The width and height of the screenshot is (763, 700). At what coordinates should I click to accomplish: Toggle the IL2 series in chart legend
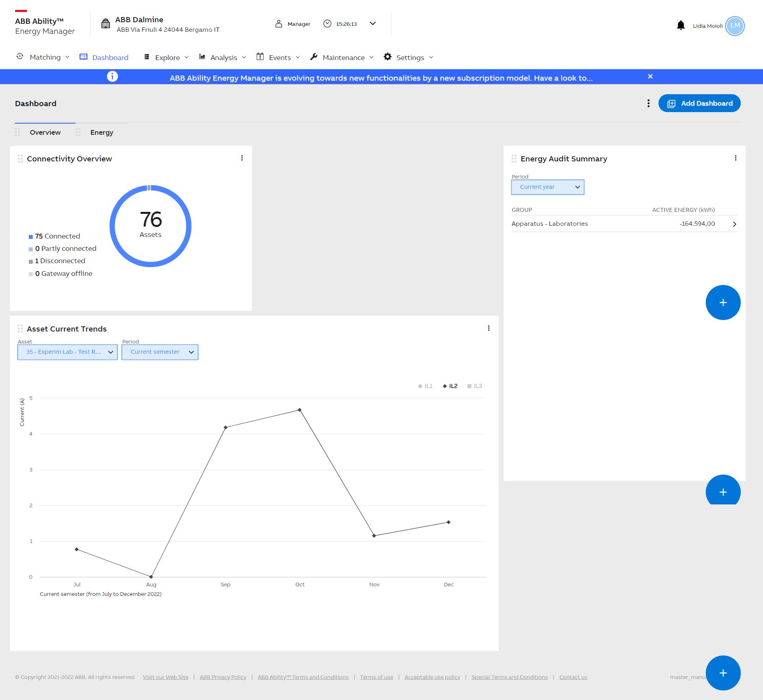click(450, 386)
